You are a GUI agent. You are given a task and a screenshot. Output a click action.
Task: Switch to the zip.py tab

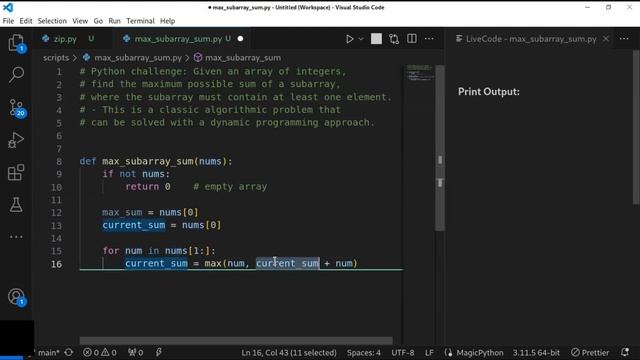65,39
